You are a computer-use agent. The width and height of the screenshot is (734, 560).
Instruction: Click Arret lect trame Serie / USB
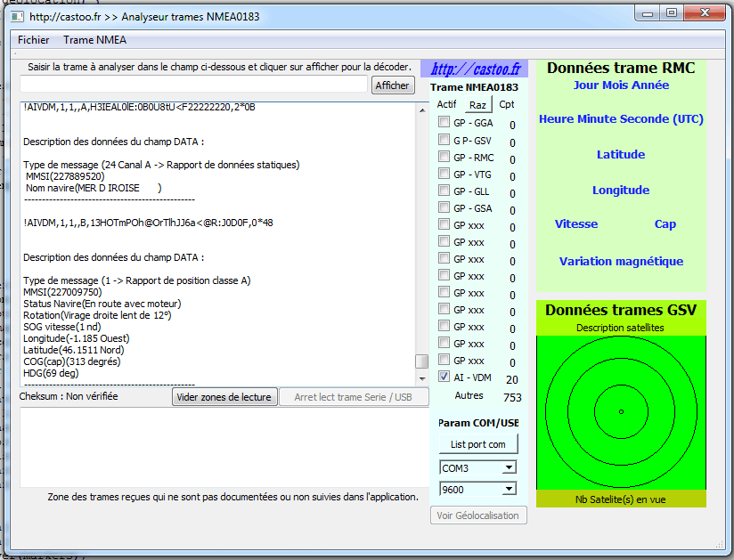coord(354,397)
